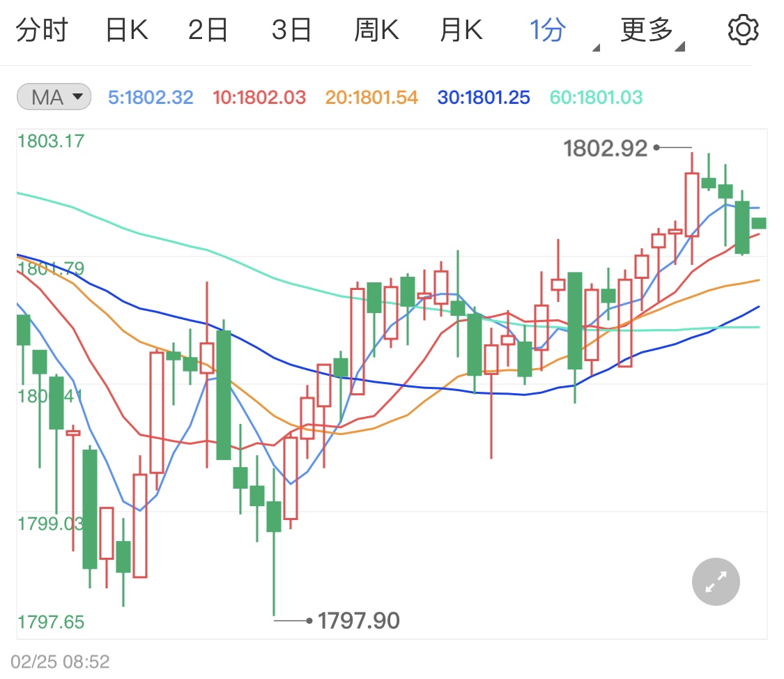Click the MA5 value 1802.32 label
784x679 pixels.
pyautogui.click(x=151, y=98)
